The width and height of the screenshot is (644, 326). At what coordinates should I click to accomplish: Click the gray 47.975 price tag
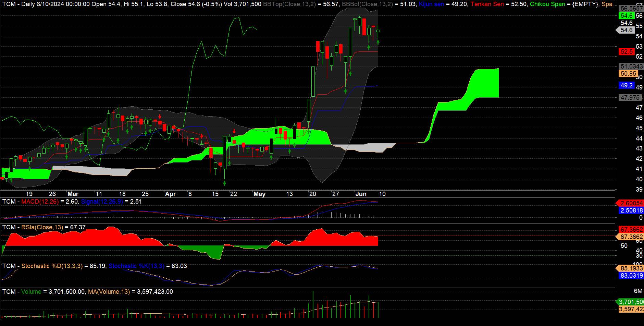(x=630, y=98)
